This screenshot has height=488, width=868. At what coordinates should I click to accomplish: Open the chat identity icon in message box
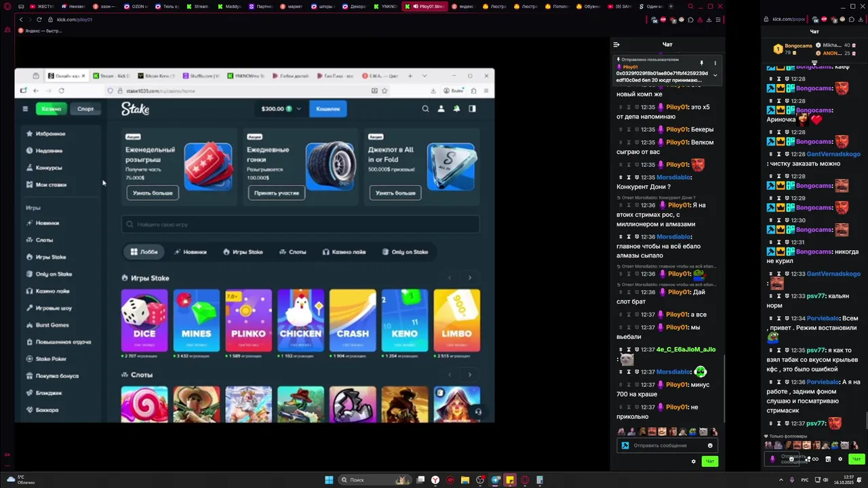pos(625,445)
